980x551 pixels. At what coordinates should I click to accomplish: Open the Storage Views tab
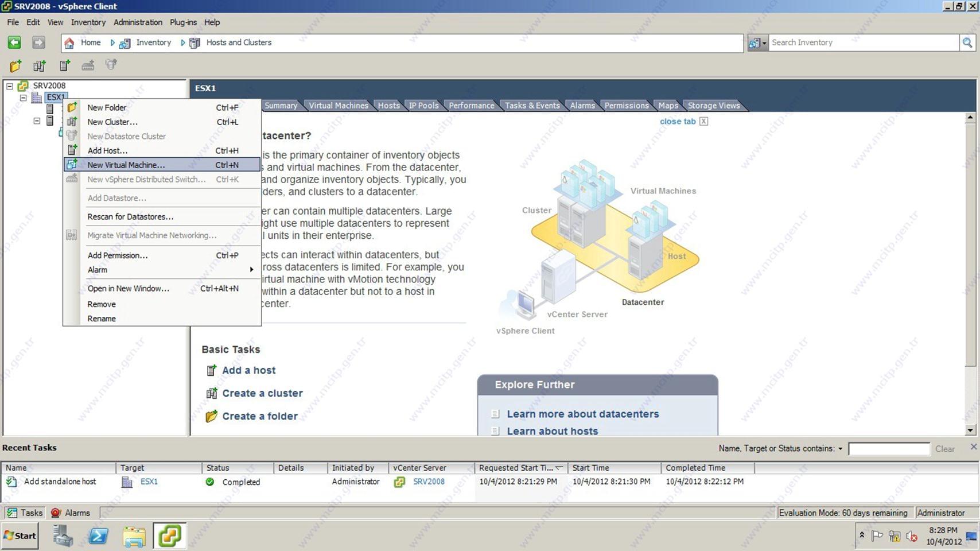pos(713,106)
